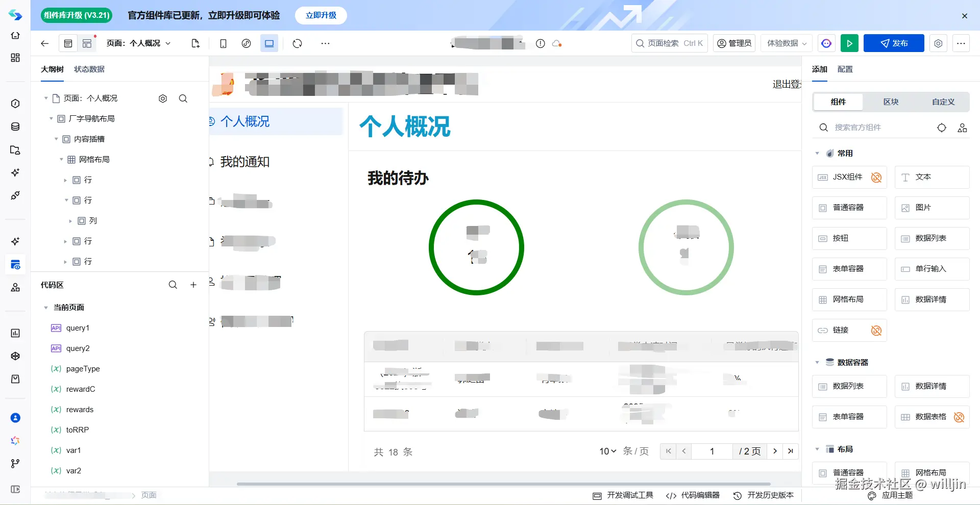Open 开发历史版本 in the bottom bar

click(764, 495)
